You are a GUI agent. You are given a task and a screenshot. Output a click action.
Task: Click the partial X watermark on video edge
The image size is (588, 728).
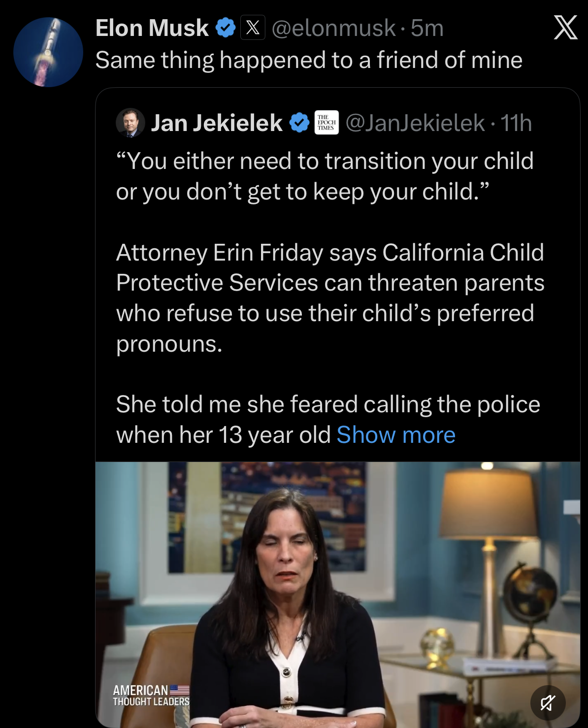point(572,508)
